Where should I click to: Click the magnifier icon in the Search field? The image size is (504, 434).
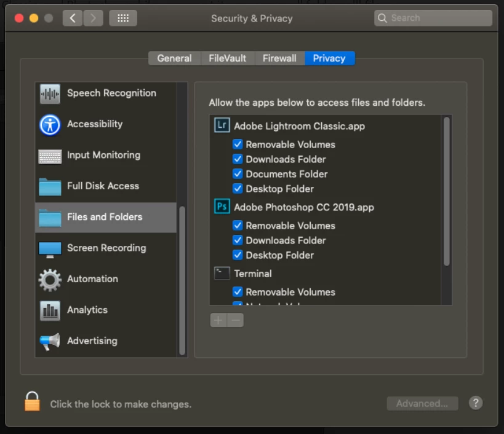pos(382,18)
